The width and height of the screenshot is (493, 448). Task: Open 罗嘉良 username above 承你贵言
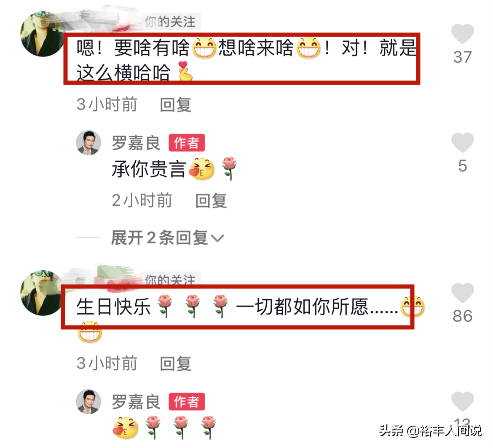[136, 143]
